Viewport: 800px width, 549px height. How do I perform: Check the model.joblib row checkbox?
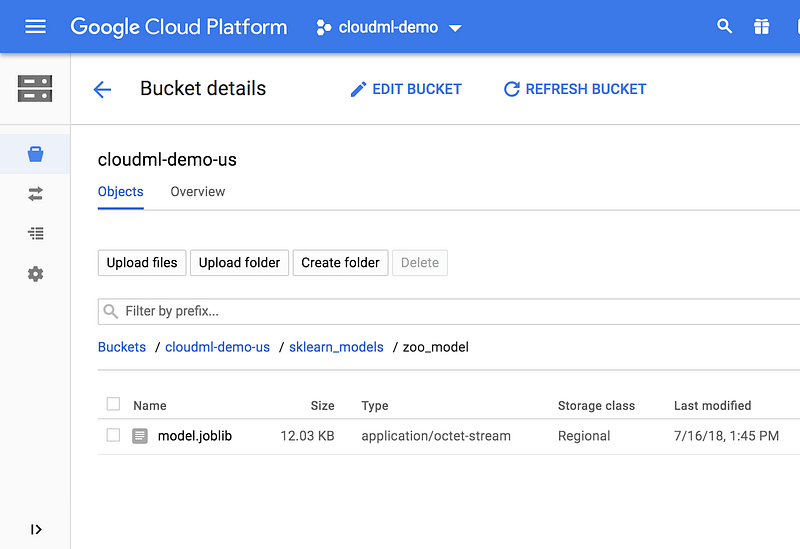113,435
